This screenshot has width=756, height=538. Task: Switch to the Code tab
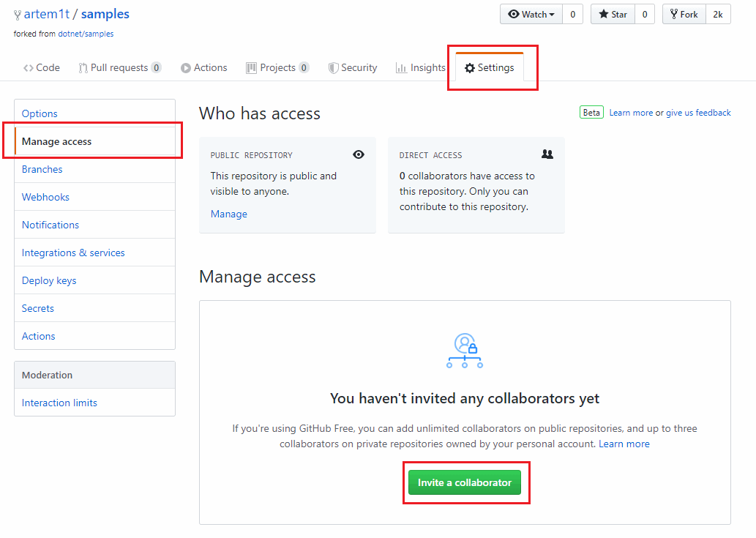(x=42, y=67)
